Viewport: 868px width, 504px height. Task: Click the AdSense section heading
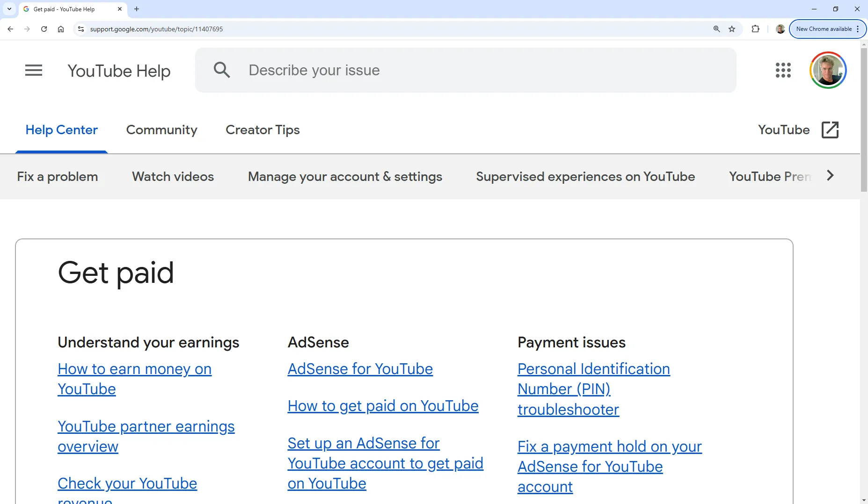point(318,342)
